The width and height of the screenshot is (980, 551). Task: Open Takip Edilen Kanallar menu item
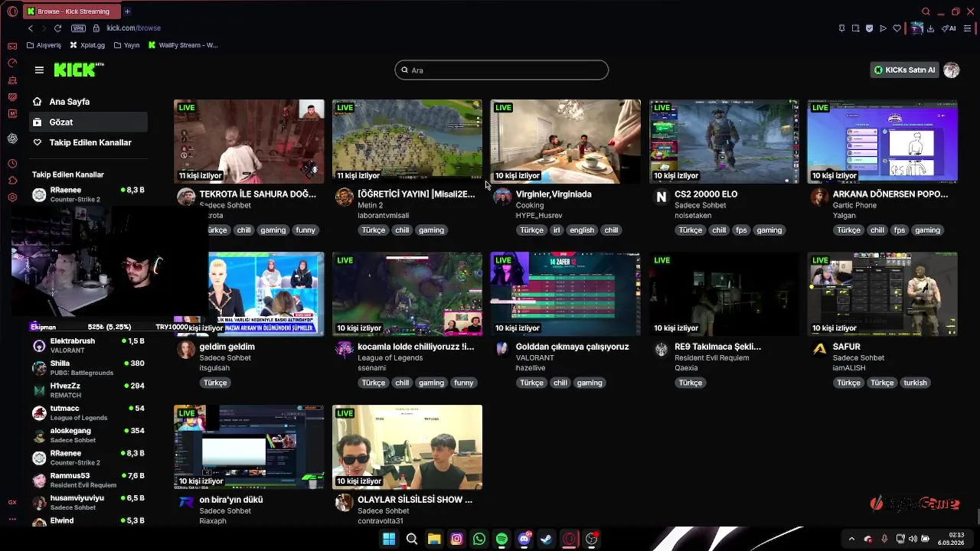pyautogui.click(x=90, y=142)
